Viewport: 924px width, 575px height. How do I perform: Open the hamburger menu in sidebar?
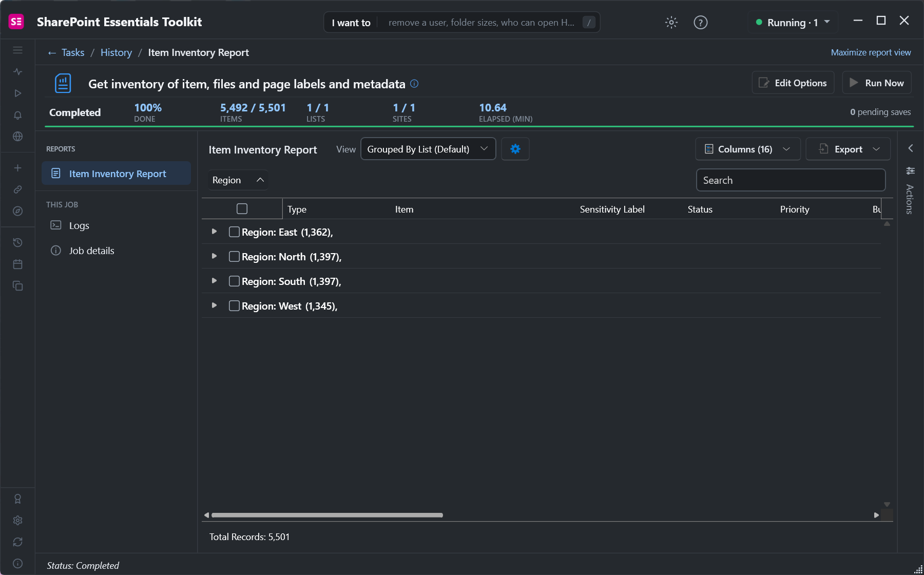point(17,50)
